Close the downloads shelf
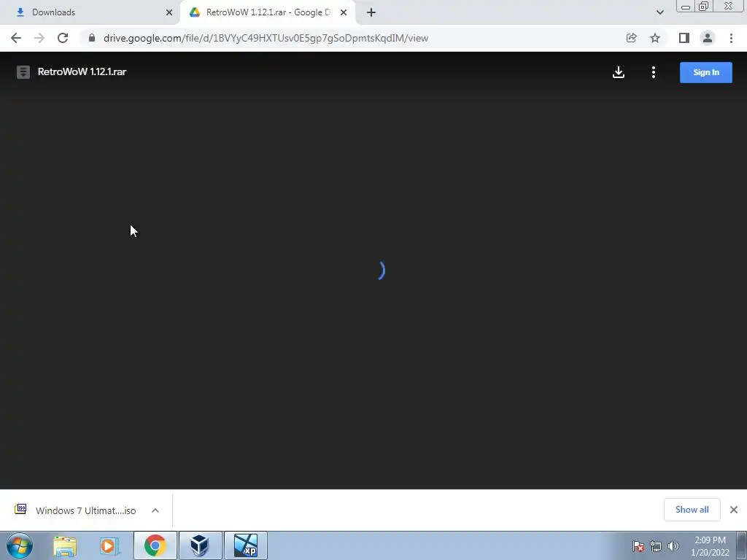The height and width of the screenshot is (560, 747). [734, 510]
